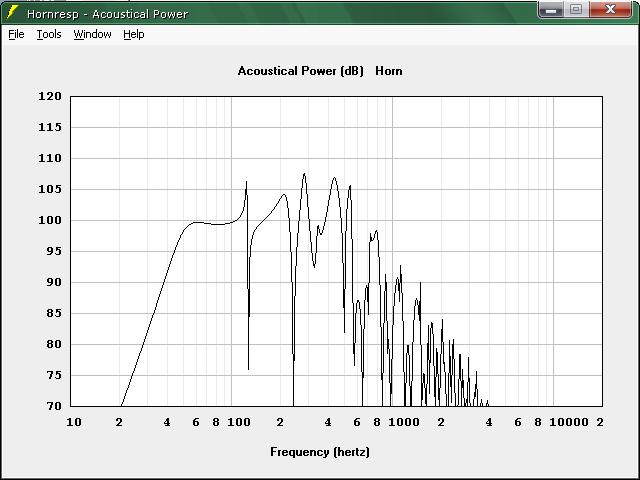The width and height of the screenshot is (640, 480).
Task: Click the 105 dB y-axis label
Action: pyautogui.click(x=50, y=189)
